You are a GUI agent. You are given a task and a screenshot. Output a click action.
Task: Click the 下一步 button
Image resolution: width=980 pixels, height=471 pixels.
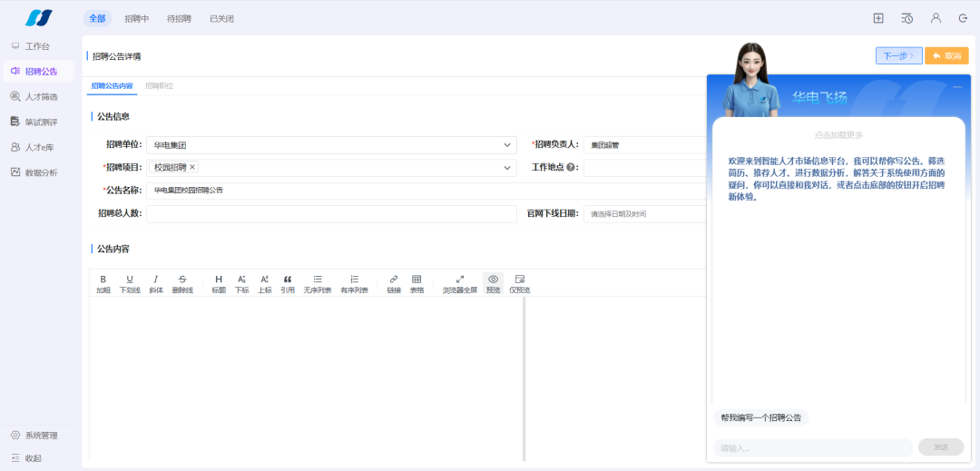pyautogui.click(x=898, y=56)
